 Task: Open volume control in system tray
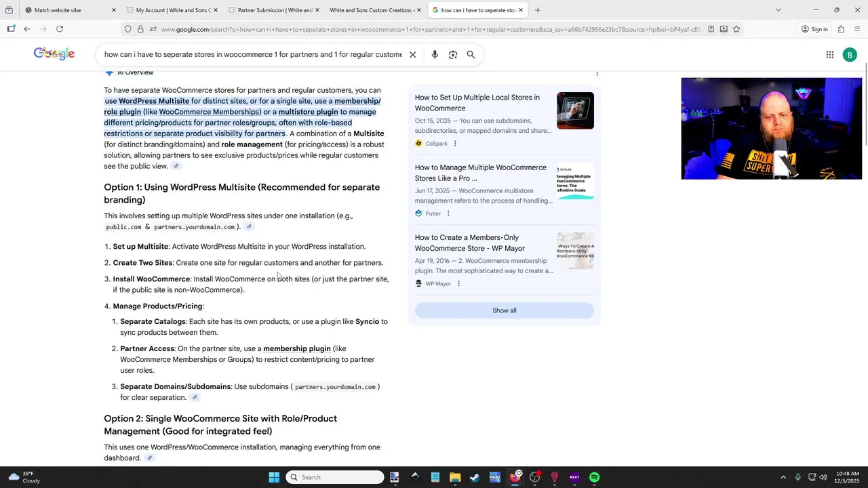823,477
